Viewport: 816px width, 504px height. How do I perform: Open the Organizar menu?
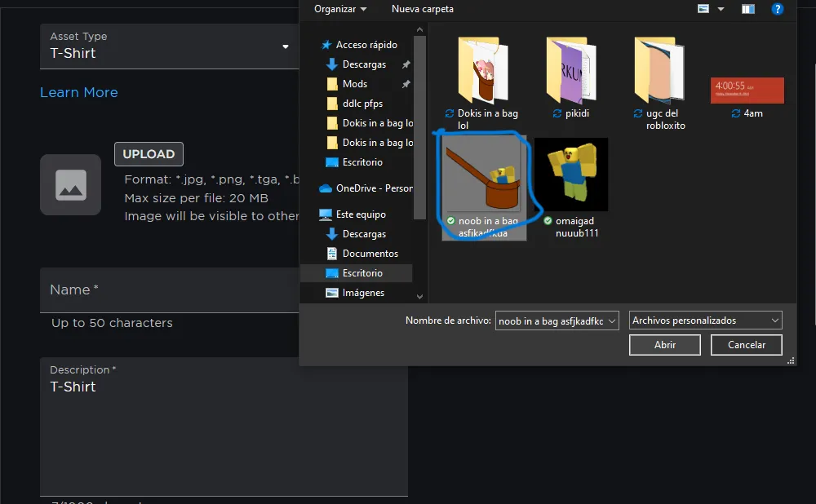pos(340,9)
